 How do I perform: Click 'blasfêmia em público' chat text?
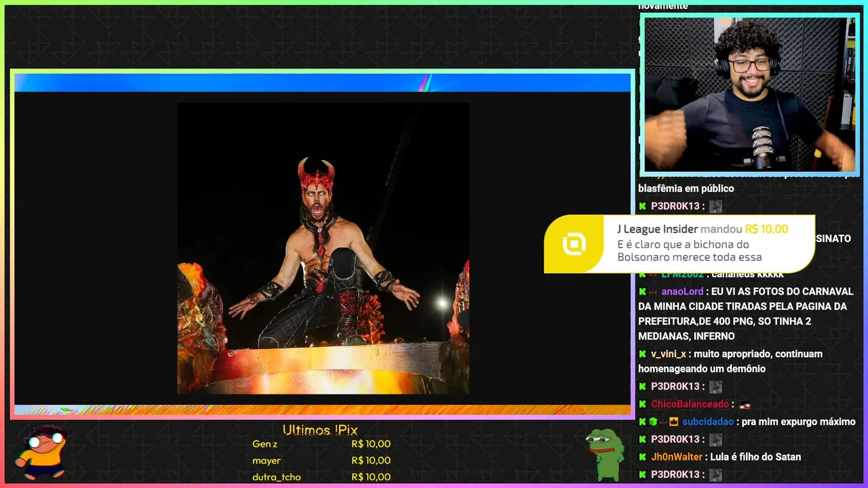tap(686, 188)
